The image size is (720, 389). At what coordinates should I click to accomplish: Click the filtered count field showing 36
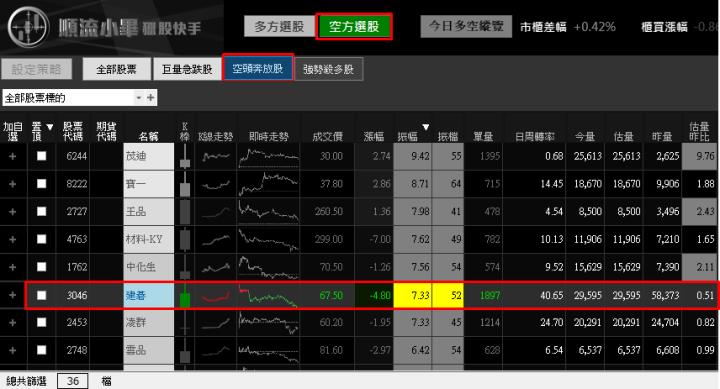(73, 381)
